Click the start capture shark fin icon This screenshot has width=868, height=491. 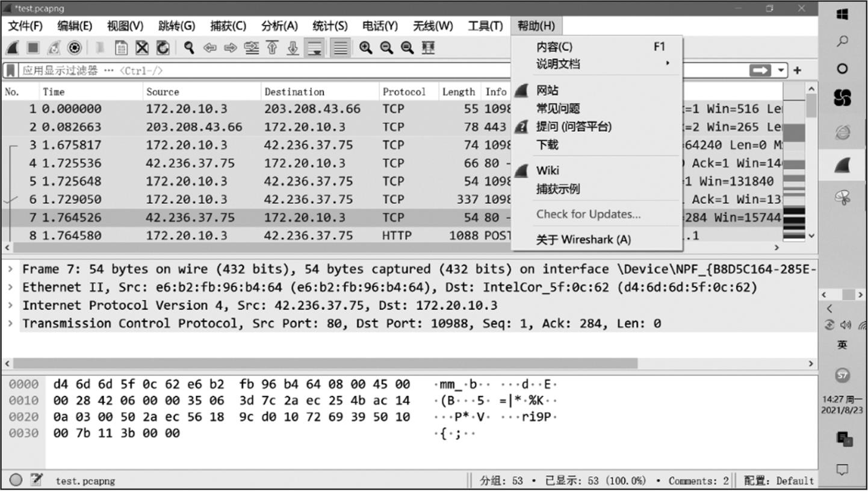coord(13,48)
